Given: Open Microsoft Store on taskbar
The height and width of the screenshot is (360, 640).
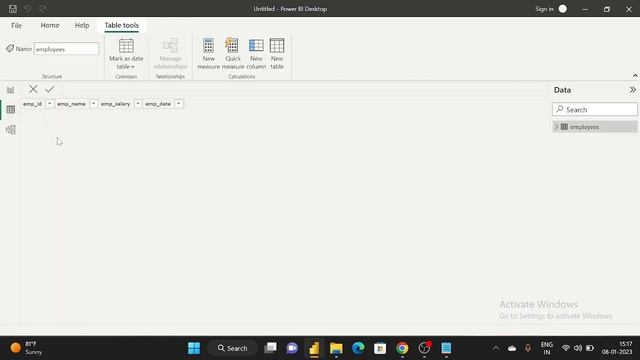Looking at the screenshot, I should tap(380, 348).
